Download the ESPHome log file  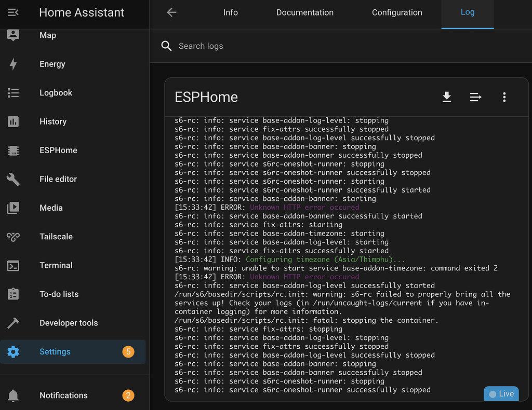[447, 97]
